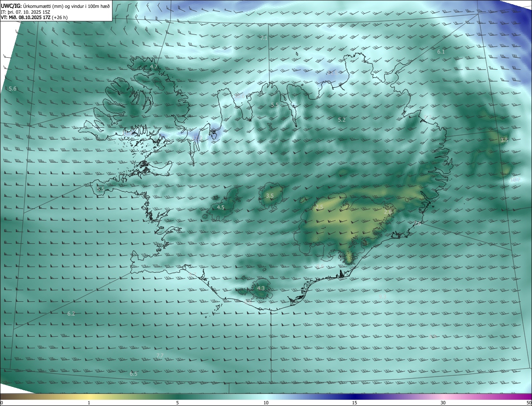Click the 4.5 value label on the glacier
Image resolution: width=532 pixels, height=406 pixels.
coord(221,208)
